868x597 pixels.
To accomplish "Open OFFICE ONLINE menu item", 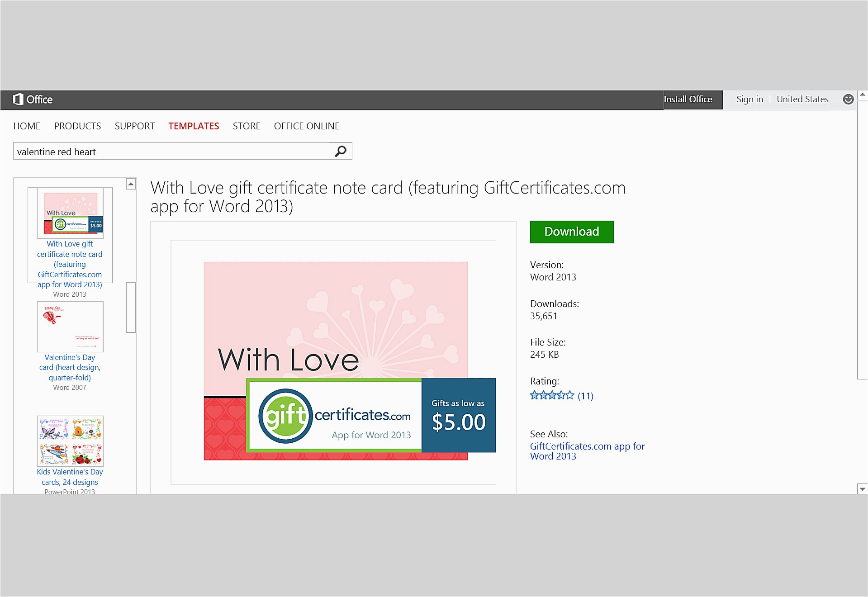I will click(307, 126).
